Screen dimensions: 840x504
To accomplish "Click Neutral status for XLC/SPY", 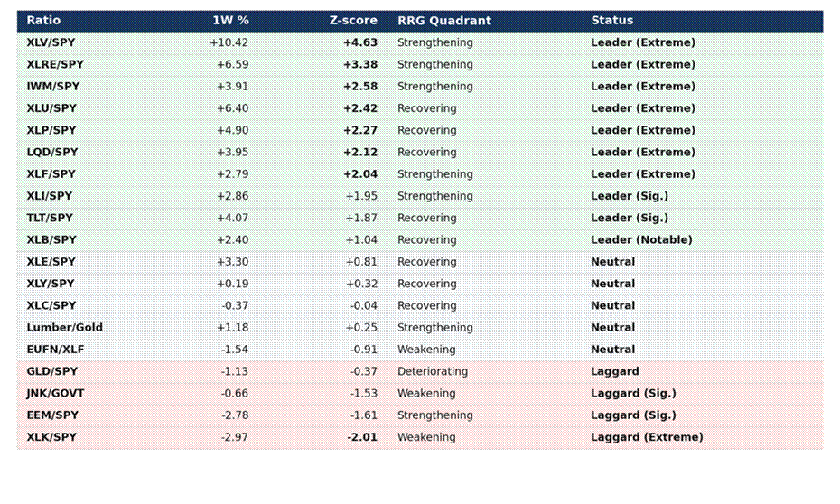I will 613,306.
